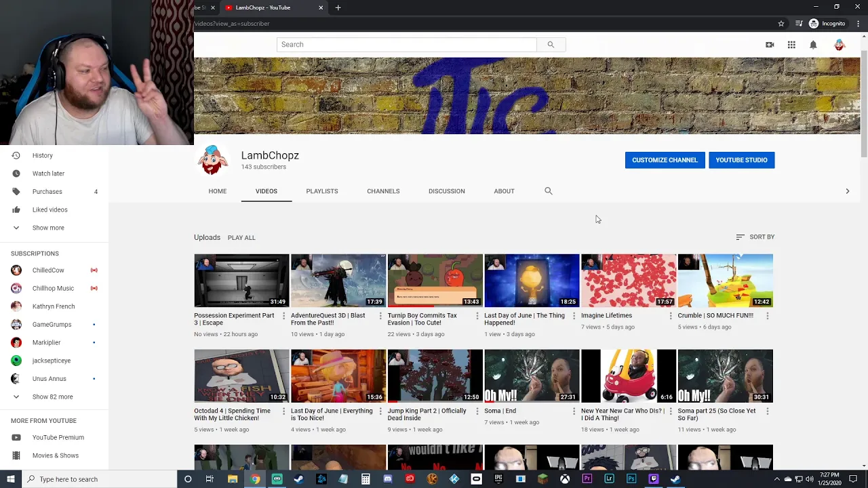
Task: Open History in the sidebar
Action: pyautogui.click(x=54, y=155)
